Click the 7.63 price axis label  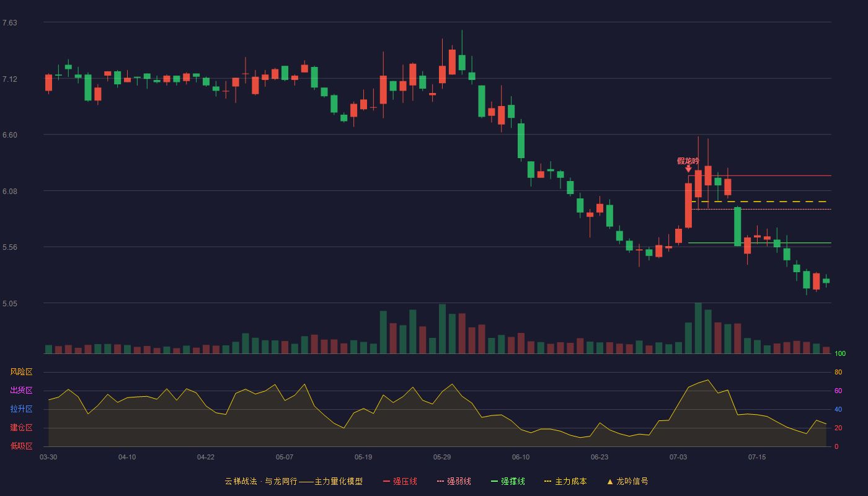[x=10, y=23]
